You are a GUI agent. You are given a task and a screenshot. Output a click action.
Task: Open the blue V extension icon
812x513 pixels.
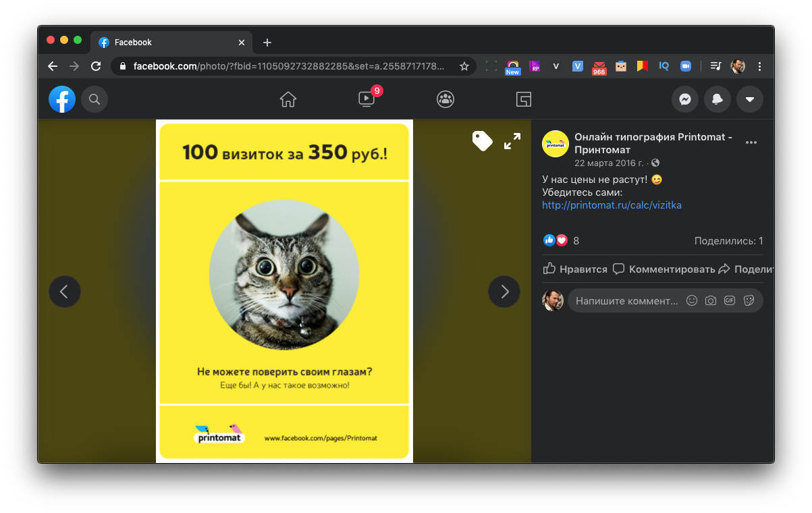point(578,66)
